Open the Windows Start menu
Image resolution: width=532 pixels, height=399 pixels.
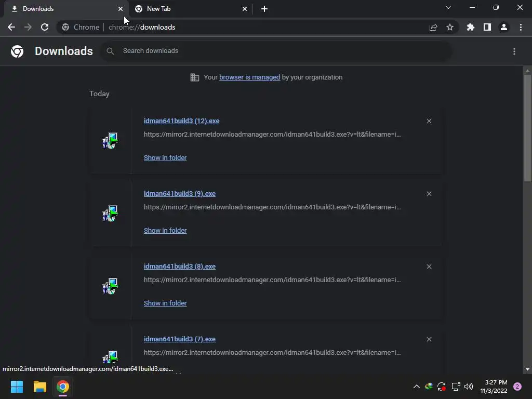tap(17, 387)
